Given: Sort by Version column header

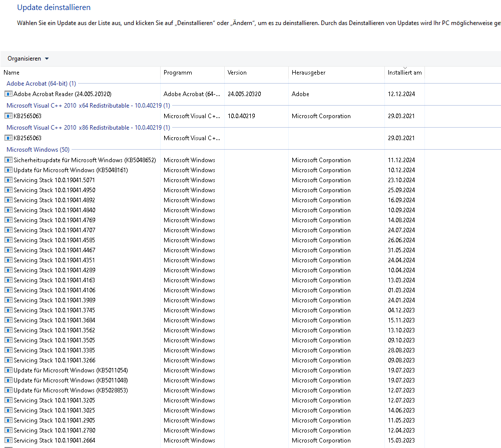Looking at the screenshot, I should click(237, 73).
